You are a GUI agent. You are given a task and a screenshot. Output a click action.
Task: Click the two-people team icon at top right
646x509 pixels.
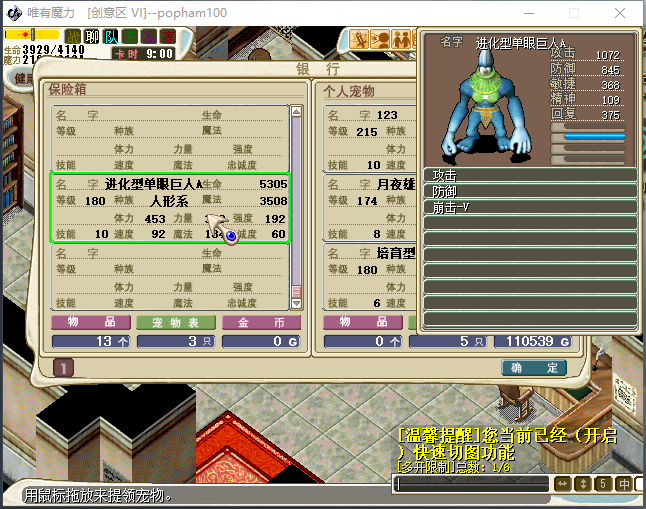tap(400, 40)
